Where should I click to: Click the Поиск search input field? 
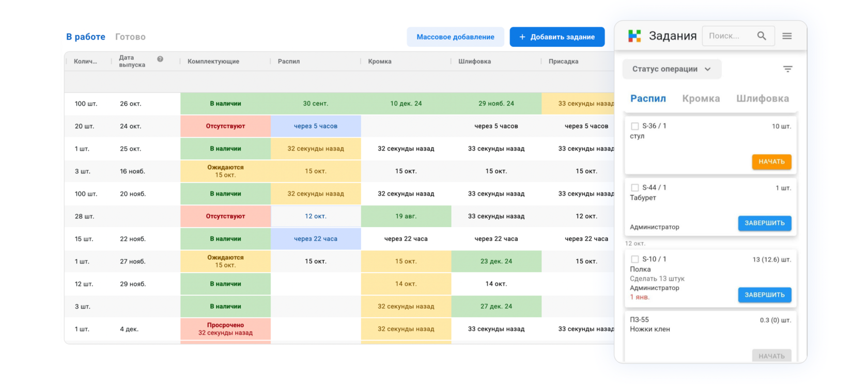point(730,36)
